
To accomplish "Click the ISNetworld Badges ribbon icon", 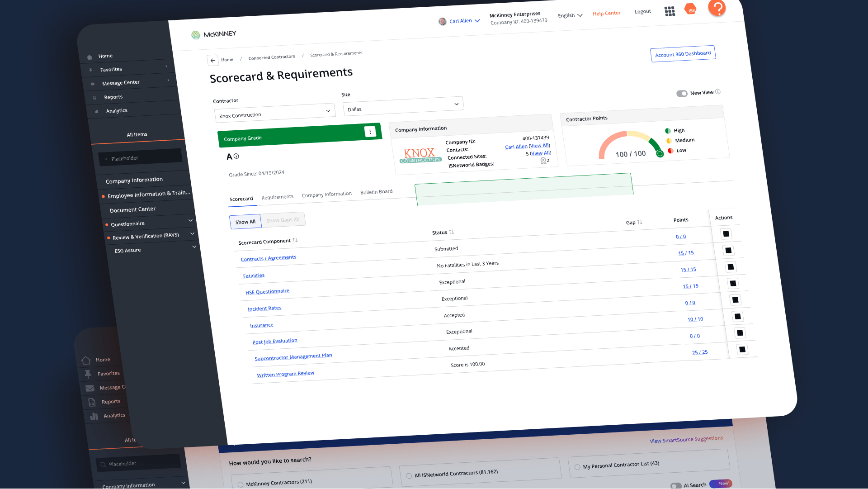I will pos(543,161).
